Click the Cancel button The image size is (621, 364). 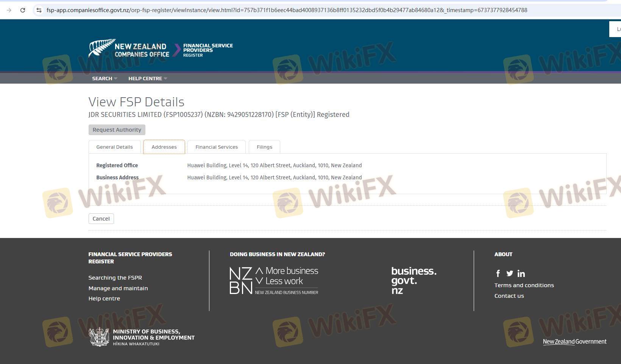tap(101, 219)
